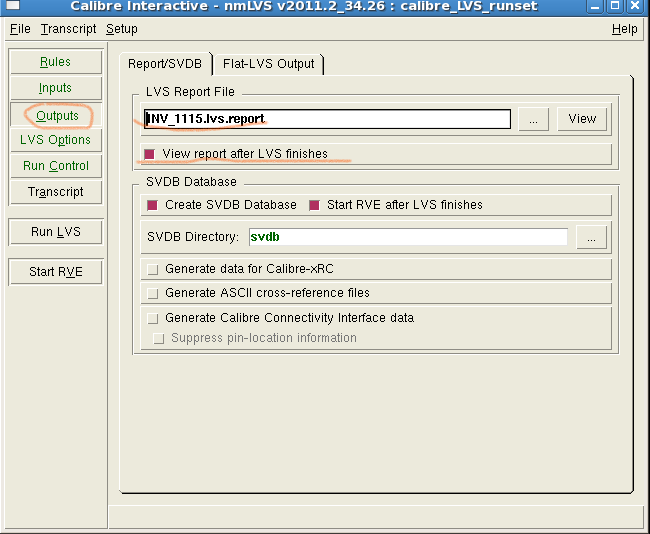Minimize the Calibre Interactive window
Image resolution: width=650 pixels, height=534 pixels.
point(594,6)
